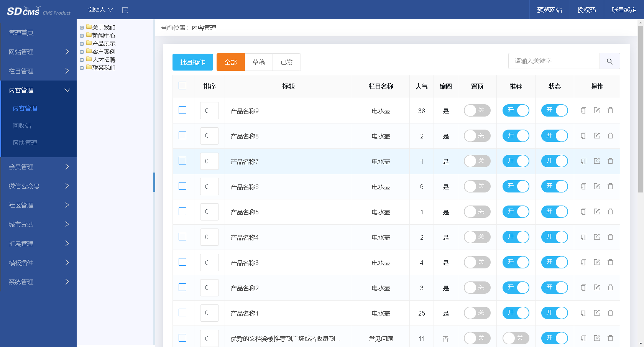The image size is (644, 347).
Task: Disable the 推荐 switch for 产品名称1
Action: tap(516, 313)
